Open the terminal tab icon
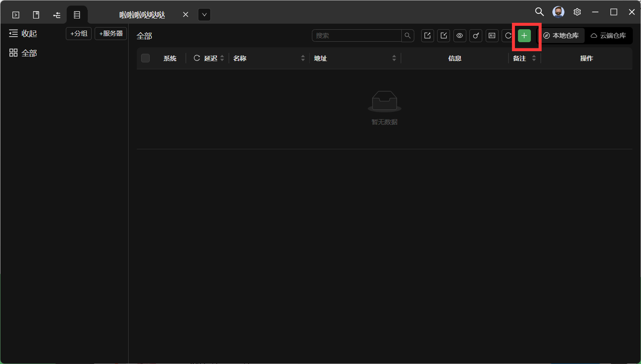Screen dimensions: 641x364 pos(16,15)
